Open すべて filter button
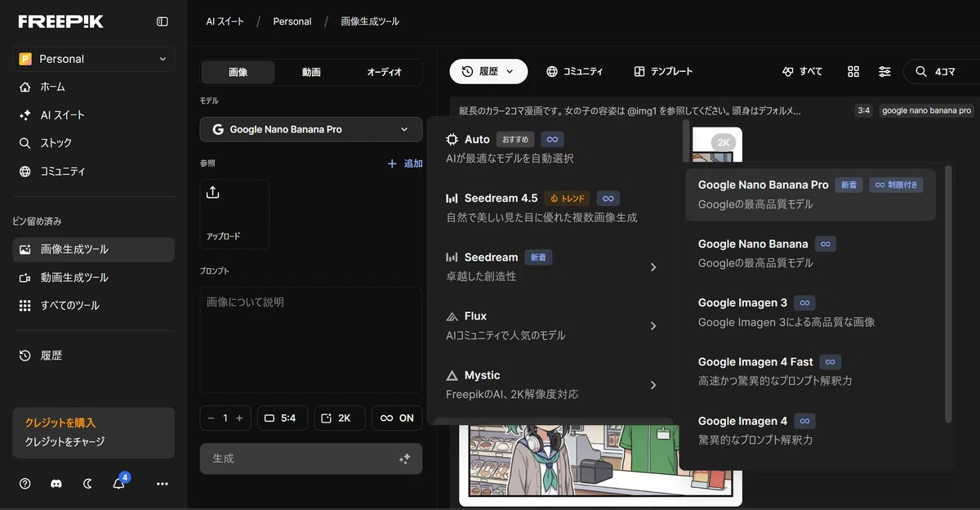Viewport: 980px width, 510px height. [803, 71]
